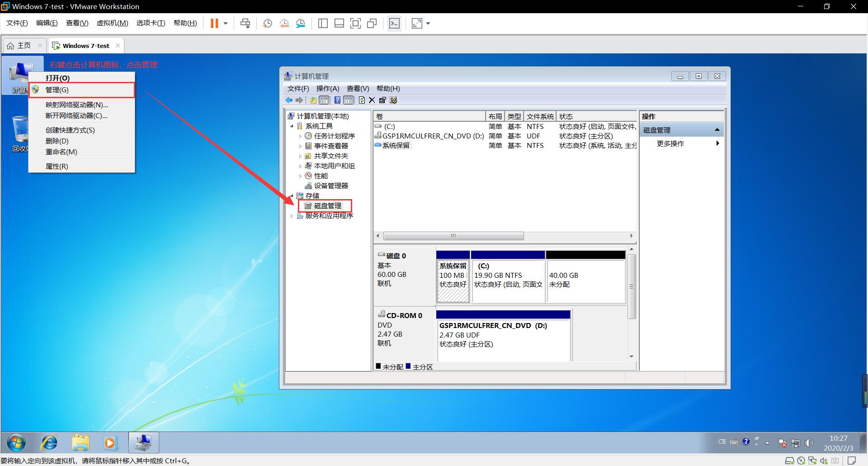
Task: Select 属性(R) in the context menu
Action: click(81, 166)
